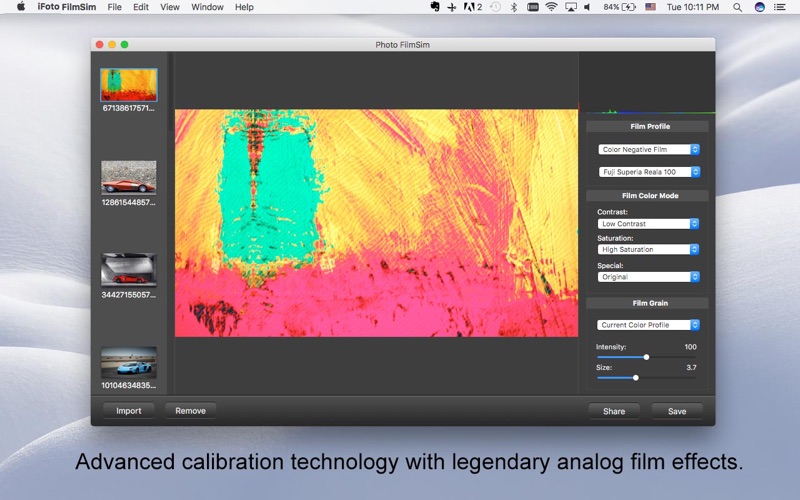Expand the Color Negative Film dropdown

(648, 149)
